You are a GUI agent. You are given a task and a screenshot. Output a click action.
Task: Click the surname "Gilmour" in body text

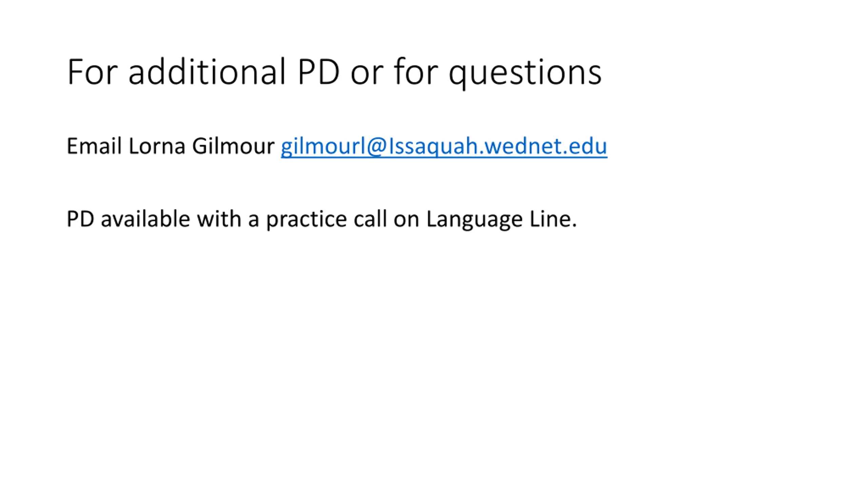coord(233,146)
